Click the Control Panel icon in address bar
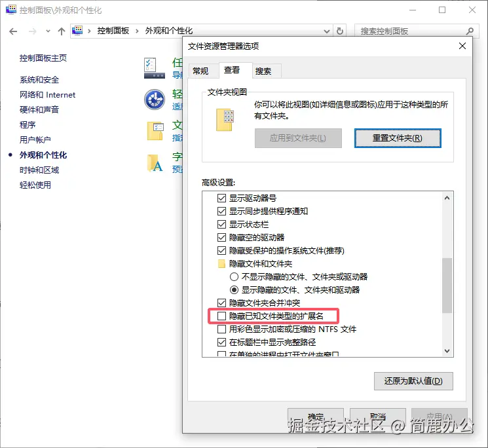The image size is (488, 448). point(77,31)
